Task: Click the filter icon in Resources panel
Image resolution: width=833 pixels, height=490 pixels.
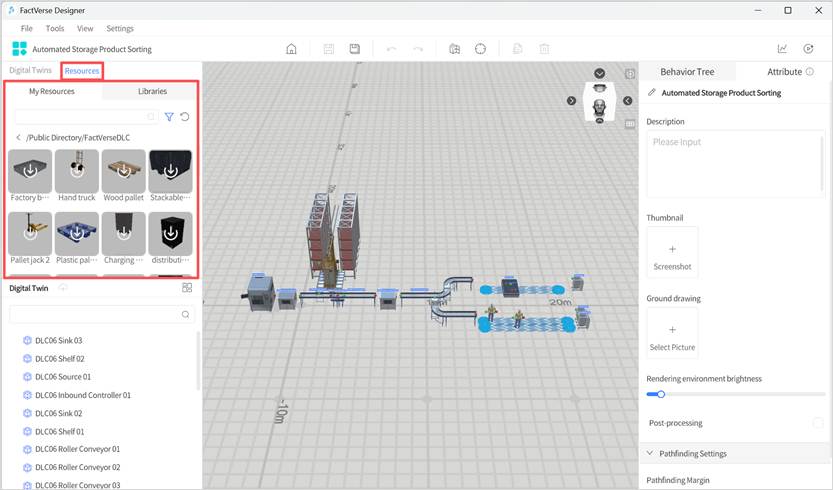Action: [x=169, y=117]
